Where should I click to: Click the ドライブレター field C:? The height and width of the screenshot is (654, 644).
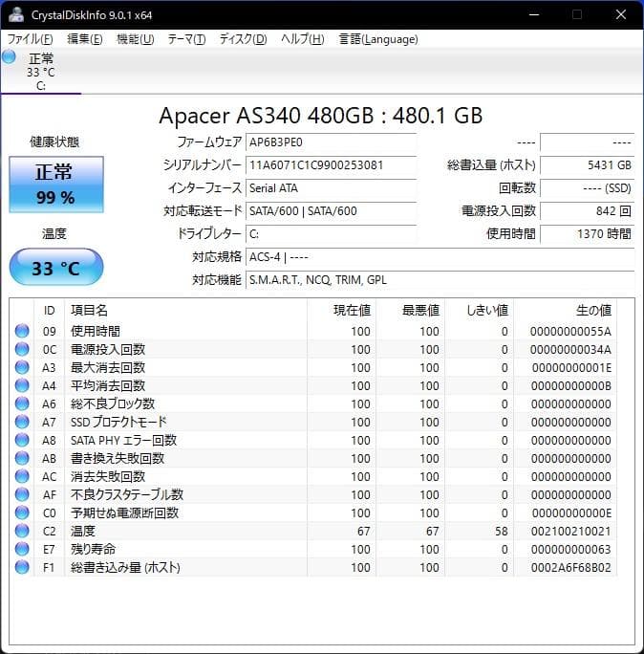331,234
